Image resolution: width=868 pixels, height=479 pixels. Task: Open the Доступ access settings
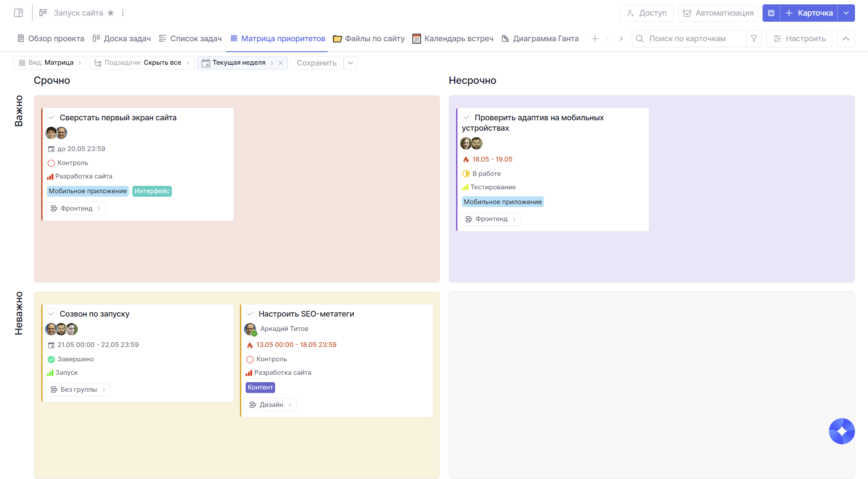[646, 13]
